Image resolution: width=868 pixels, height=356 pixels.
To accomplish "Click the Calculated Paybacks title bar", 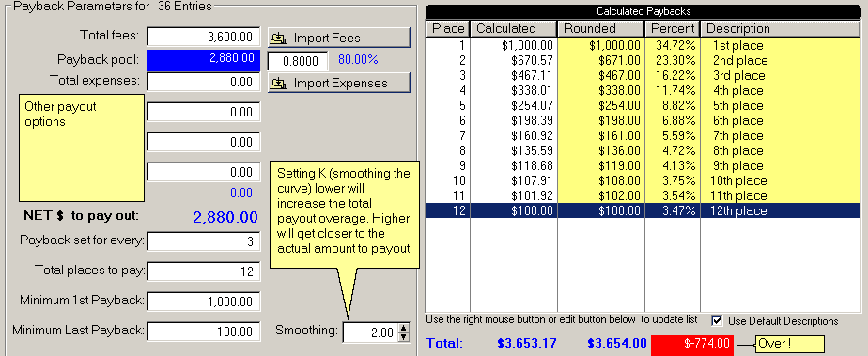I will [x=643, y=11].
